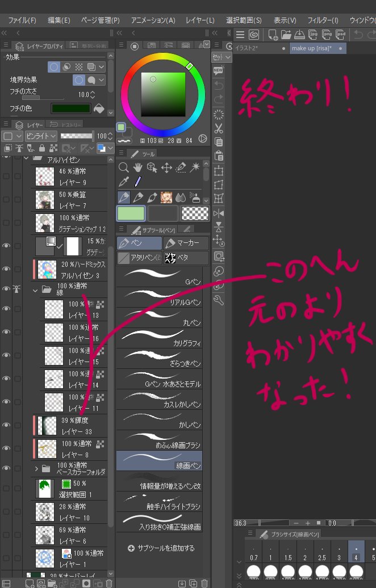The height and width of the screenshot is (588, 376).
Task: Open the 編集(E) menu
Action: [59, 20]
